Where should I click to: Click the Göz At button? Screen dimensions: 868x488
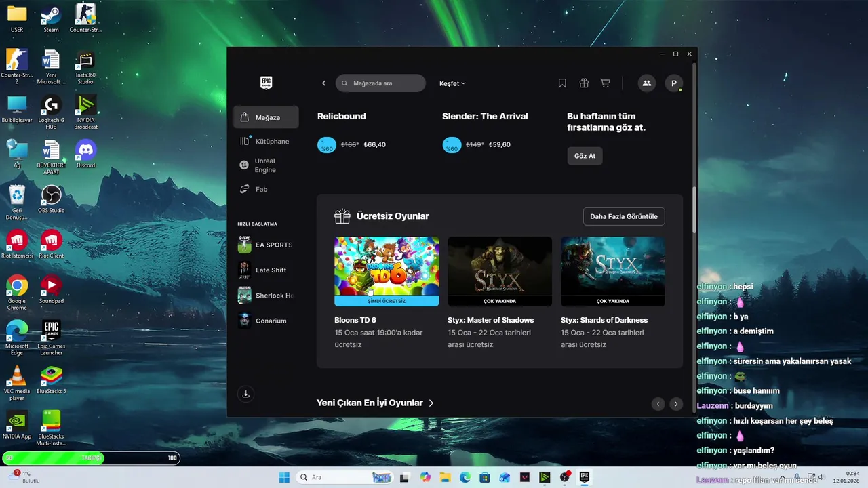[x=585, y=156]
